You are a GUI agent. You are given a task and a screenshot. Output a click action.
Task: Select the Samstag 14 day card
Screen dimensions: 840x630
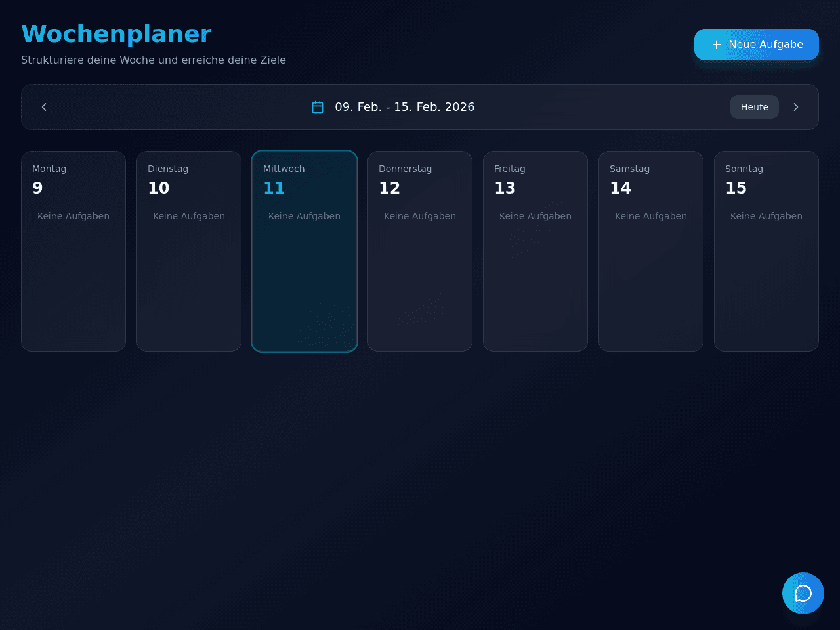coord(651,251)
